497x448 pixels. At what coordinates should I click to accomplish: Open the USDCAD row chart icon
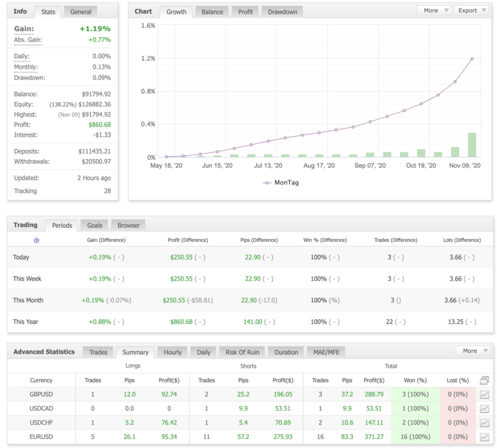pos(484,409)
